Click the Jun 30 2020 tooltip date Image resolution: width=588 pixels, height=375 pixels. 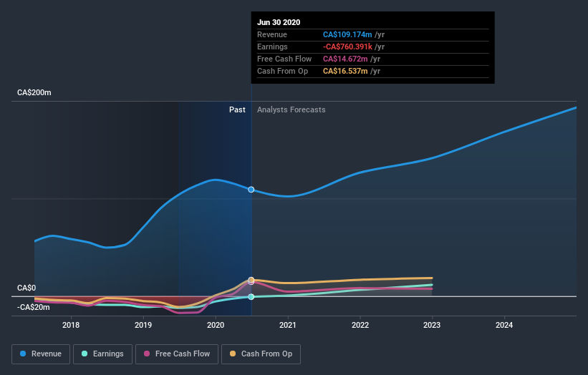coord(279,22)
